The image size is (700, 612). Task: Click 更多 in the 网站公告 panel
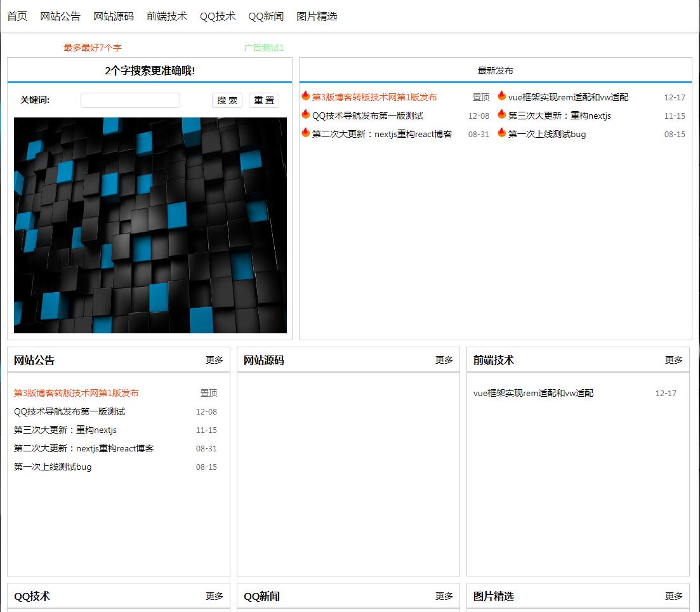pyautogui.click(x=215, y=360)
